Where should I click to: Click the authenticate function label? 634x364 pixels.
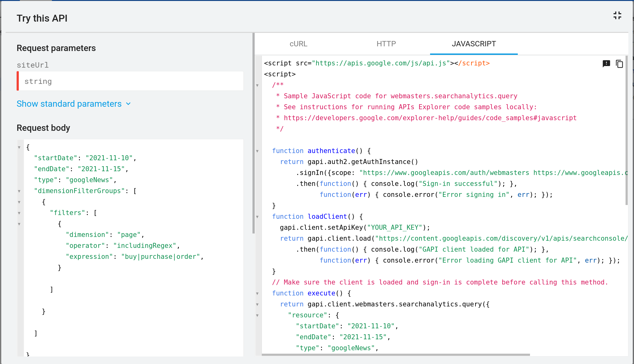click(x=331, y=151)
